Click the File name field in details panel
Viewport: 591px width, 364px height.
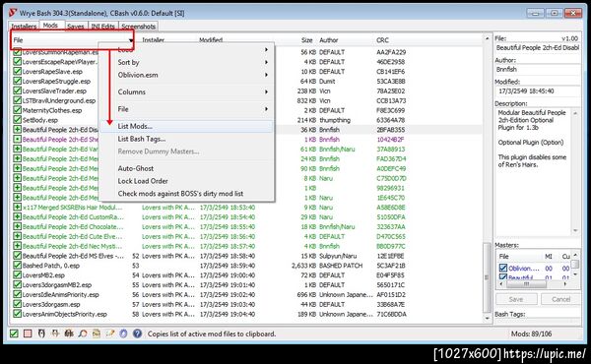click(x=537, y=48)
